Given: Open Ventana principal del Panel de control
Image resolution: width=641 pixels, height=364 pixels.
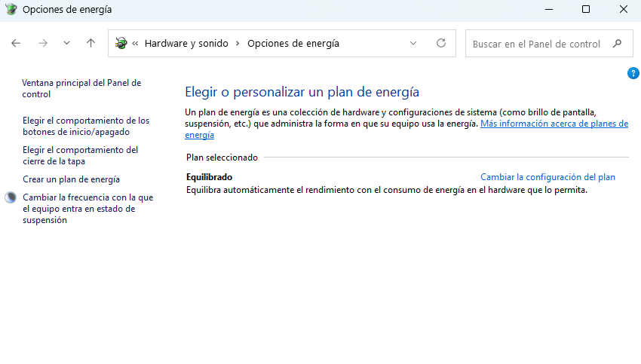Looking at the screenshot, I should point(81,89).
